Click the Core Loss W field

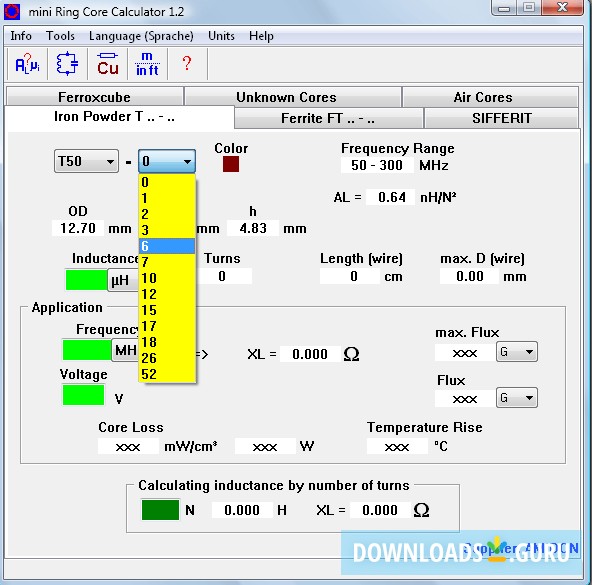click(x=265, y=446)
